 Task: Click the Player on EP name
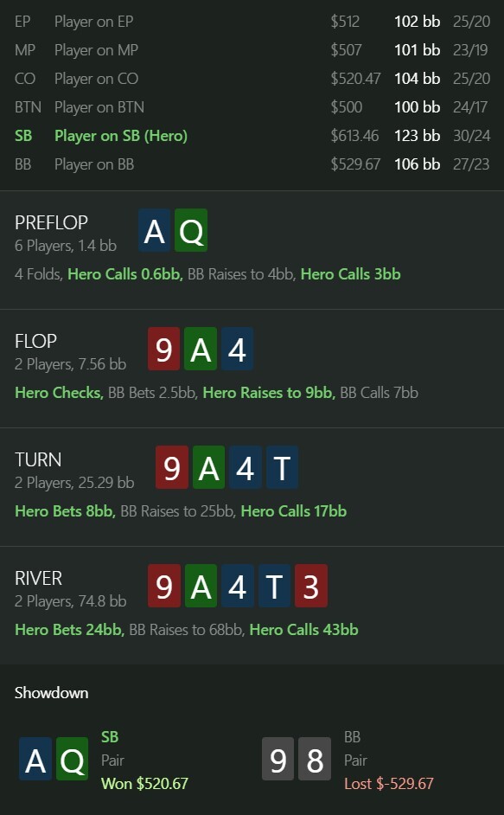coord(94,22)
